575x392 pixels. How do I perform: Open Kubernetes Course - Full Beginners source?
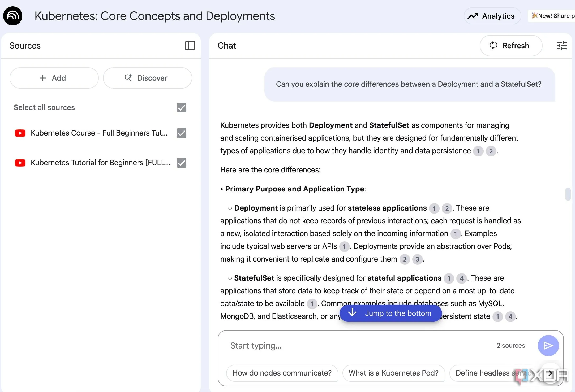click(99, 133)
